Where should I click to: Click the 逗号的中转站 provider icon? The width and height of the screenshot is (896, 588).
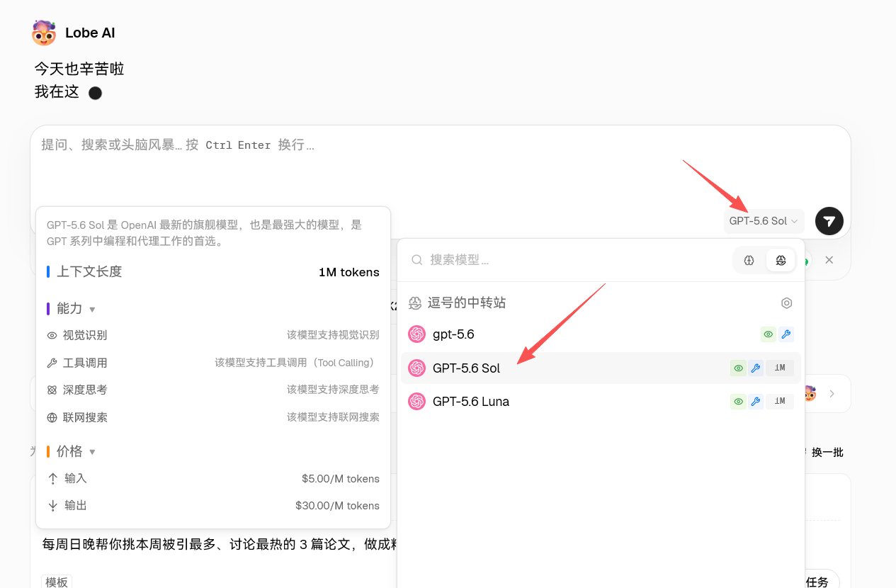pyautogui.click(x=415, y=303)
